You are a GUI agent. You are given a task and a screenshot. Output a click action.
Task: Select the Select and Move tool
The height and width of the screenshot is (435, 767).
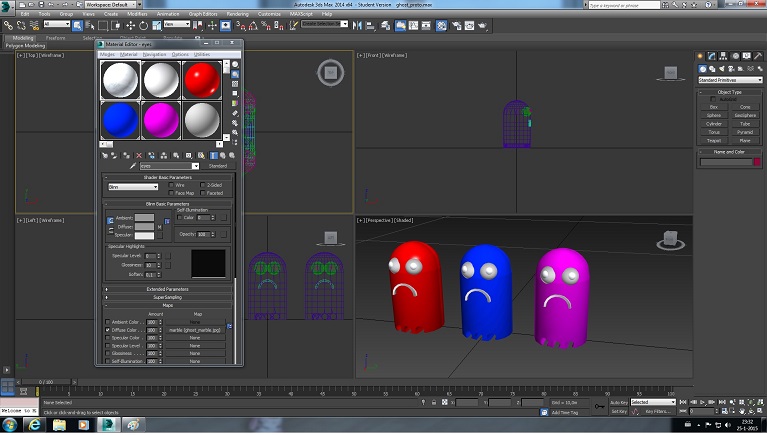coord(131,25)
